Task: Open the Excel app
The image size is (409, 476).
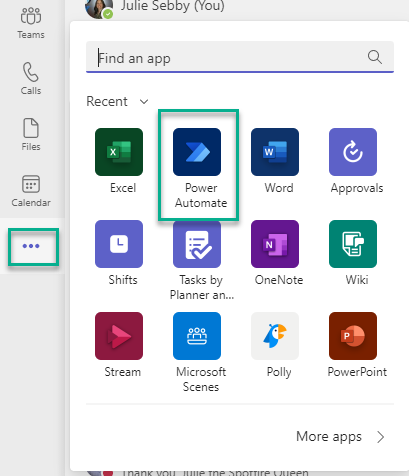Action: coord(119,152)
